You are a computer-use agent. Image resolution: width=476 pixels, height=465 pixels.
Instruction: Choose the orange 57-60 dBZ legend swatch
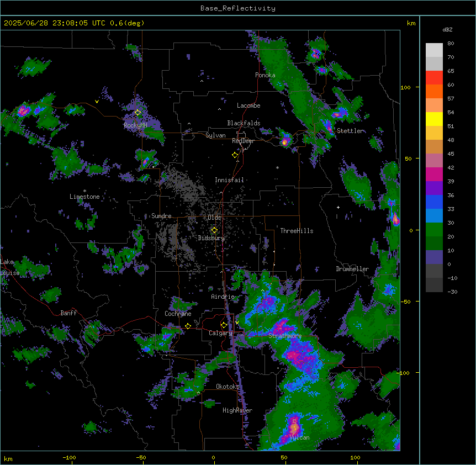(434, 91)
